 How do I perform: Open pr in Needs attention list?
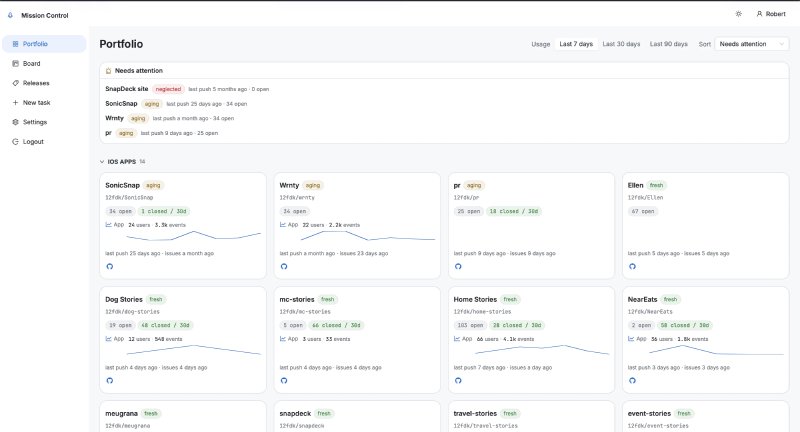[108, 133]
